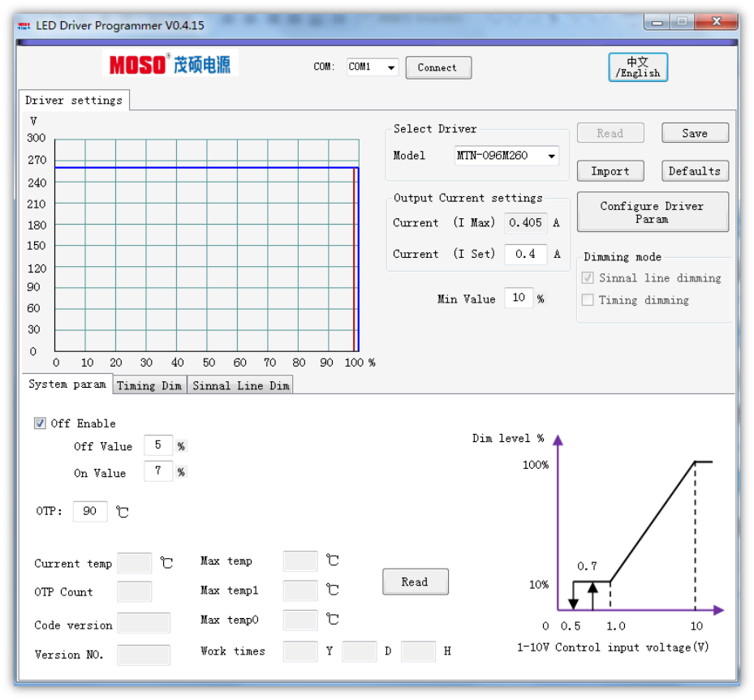Click the Work times days field
This screenshot has height=700, width=754.
point(360,651)
